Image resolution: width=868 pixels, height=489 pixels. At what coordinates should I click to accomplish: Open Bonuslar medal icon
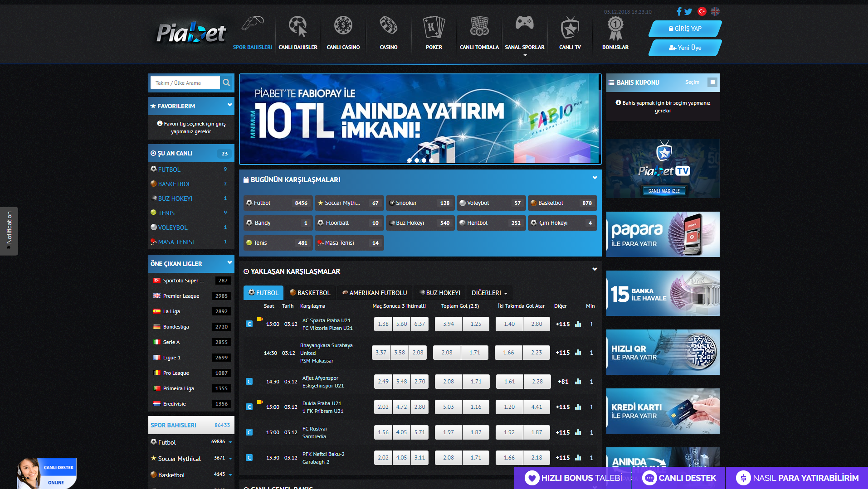tap(615, 28)
